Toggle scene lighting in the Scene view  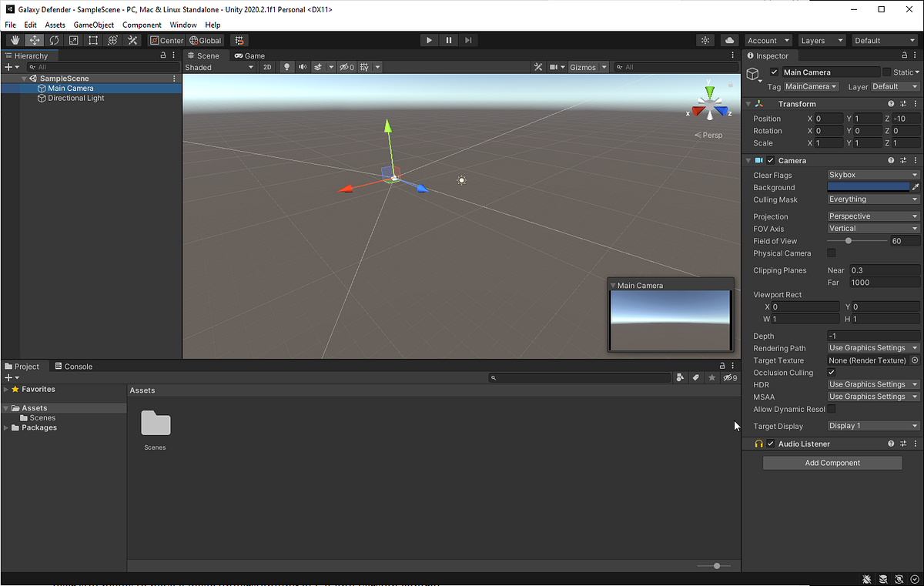point(286,67)
